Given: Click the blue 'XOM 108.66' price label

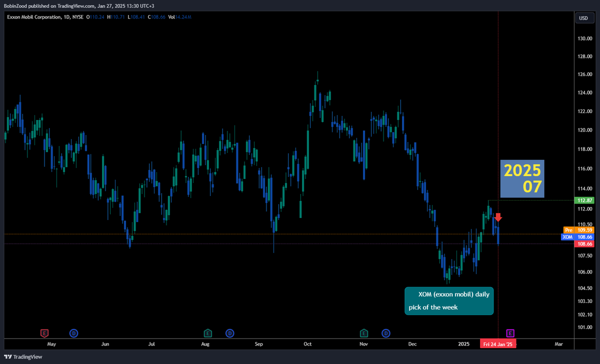Looking at the screenshot, I should (x=578, y=236).
